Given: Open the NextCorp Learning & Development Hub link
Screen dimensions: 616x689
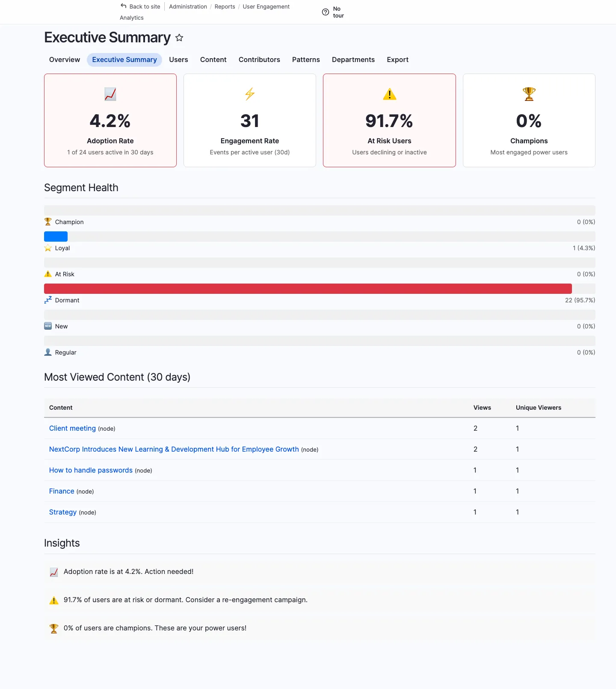Looking at the screenshot, I should pyautogui.click(x=174, y=449).
